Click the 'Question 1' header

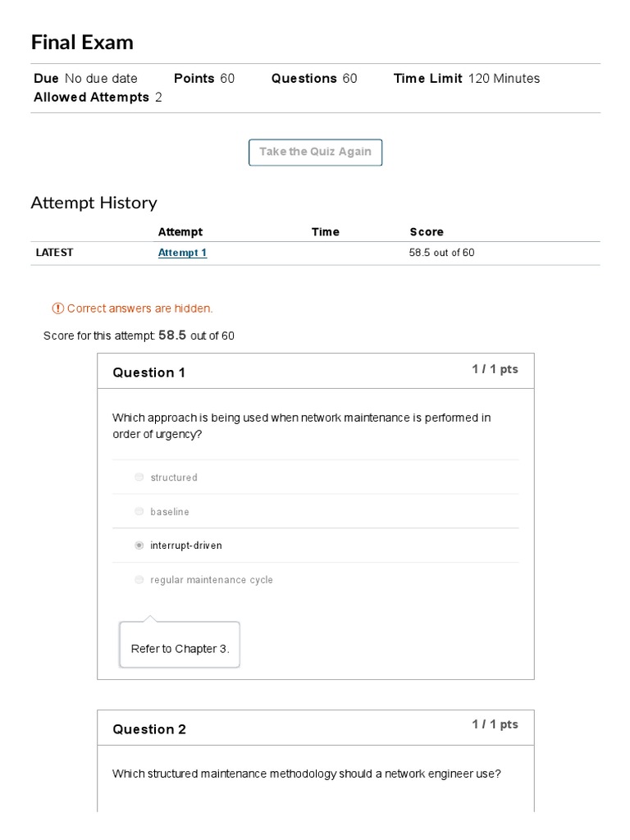click(x=148, y=372)
